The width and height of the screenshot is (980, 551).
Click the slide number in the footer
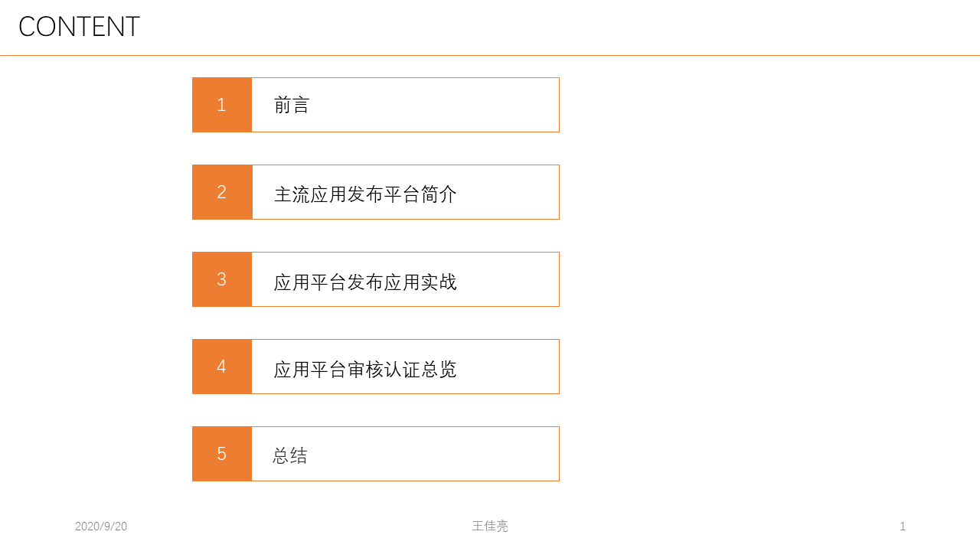tap(903, 527)
